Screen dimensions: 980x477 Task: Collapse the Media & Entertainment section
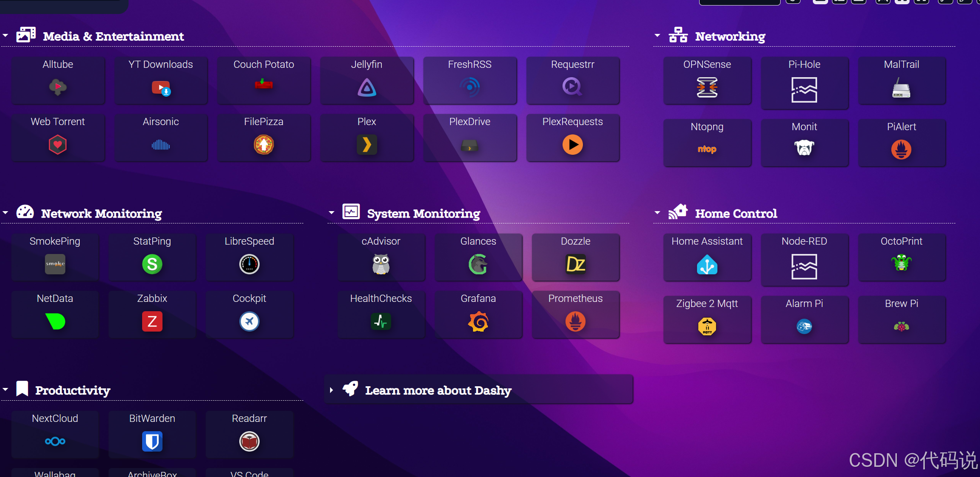pyautogui.click(x=6, y=36)
